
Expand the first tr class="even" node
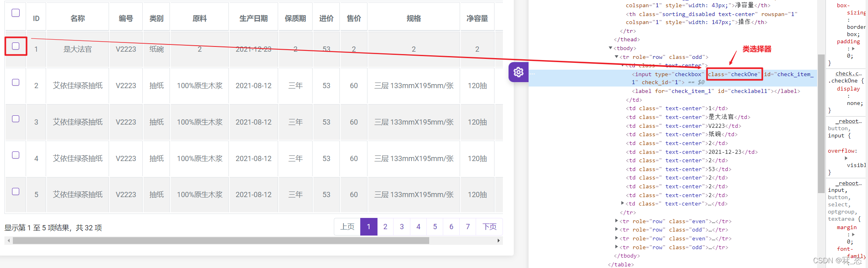click(616, 221)
